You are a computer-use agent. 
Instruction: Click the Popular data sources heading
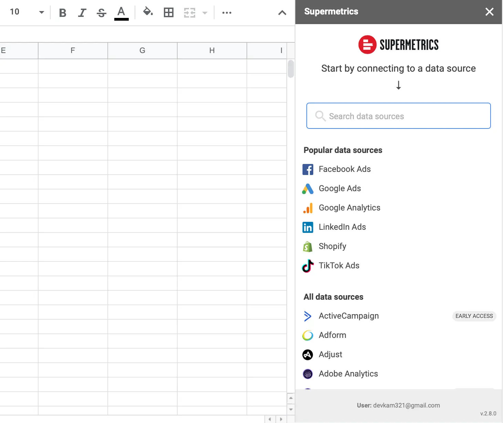click(x=343, y=150)
